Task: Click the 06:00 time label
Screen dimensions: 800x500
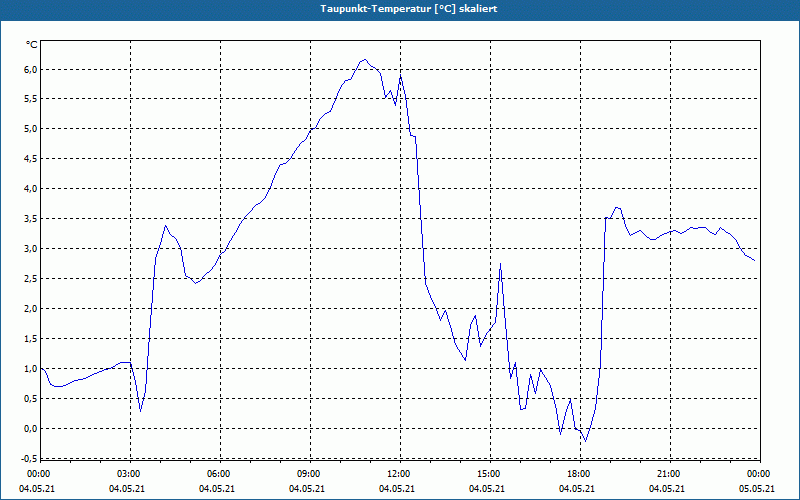Action: coord(220,474)
